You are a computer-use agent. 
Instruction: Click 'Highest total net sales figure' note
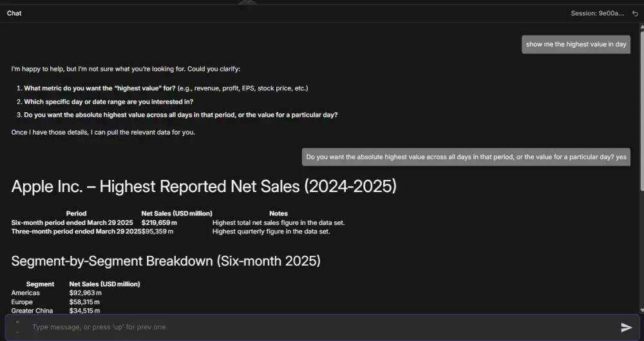278,222
